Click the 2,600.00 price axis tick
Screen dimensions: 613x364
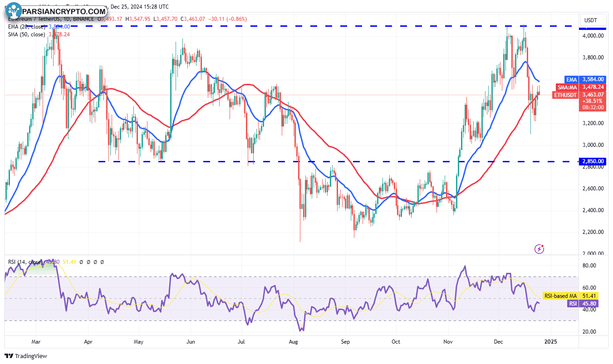click(x=593, y=189)
